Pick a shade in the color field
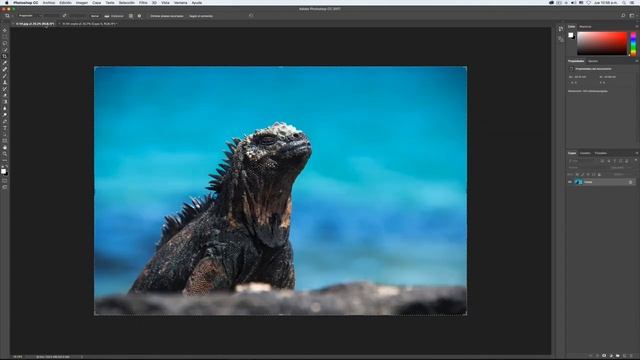 [x=602, y=43]
